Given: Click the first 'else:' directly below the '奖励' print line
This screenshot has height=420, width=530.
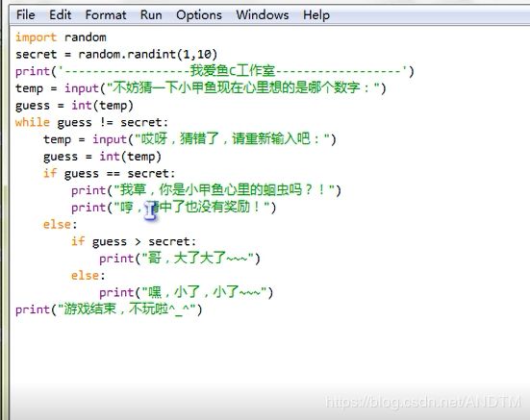Looking at the screenshot, I should point(61,224).
